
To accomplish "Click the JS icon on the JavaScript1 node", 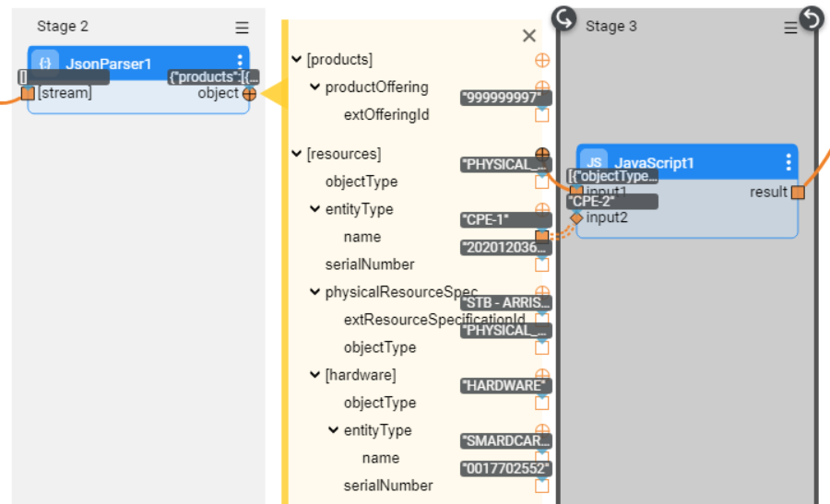I will point(595,163).
